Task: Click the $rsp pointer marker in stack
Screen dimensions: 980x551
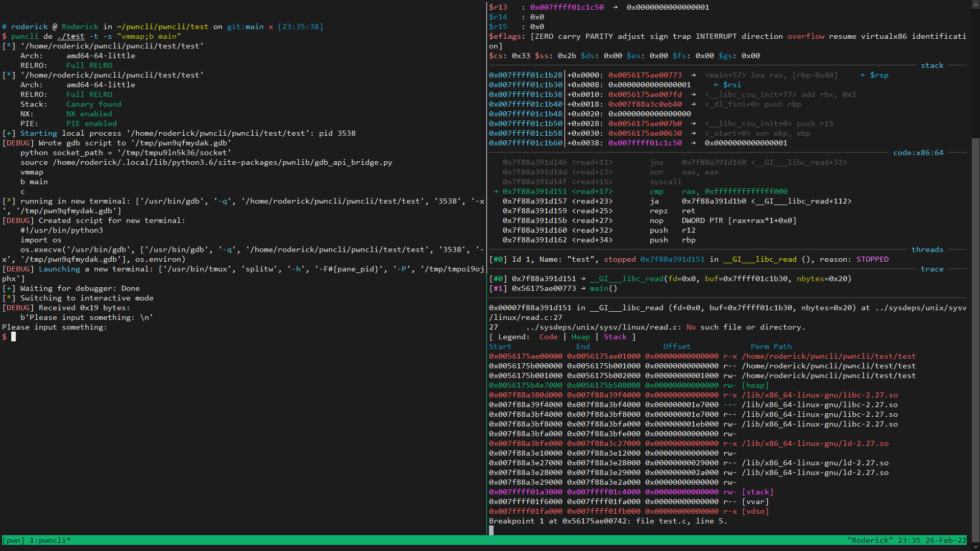Action: pyautogui.click(x=879, y=75)
